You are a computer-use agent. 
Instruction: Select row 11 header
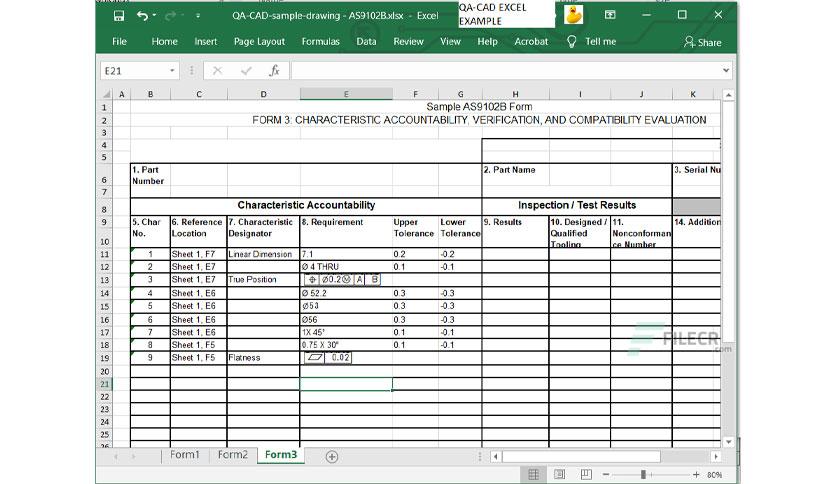click(x=104, y=254)
